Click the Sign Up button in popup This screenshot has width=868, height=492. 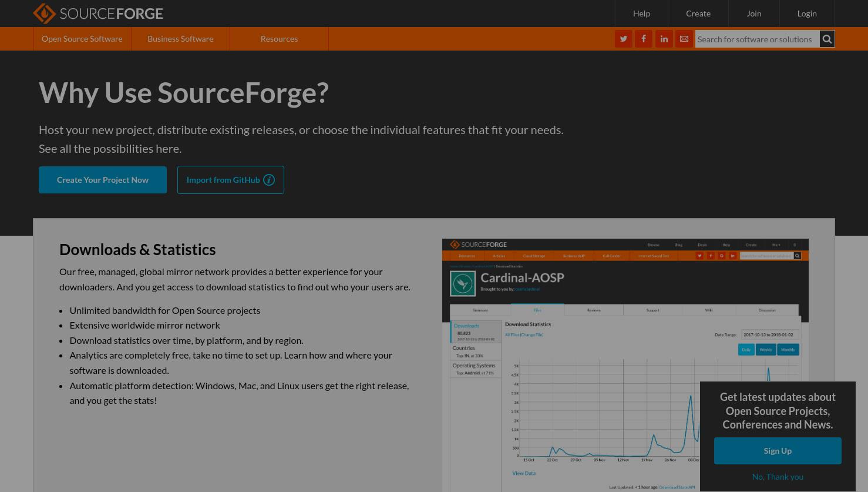coord(778,451)
